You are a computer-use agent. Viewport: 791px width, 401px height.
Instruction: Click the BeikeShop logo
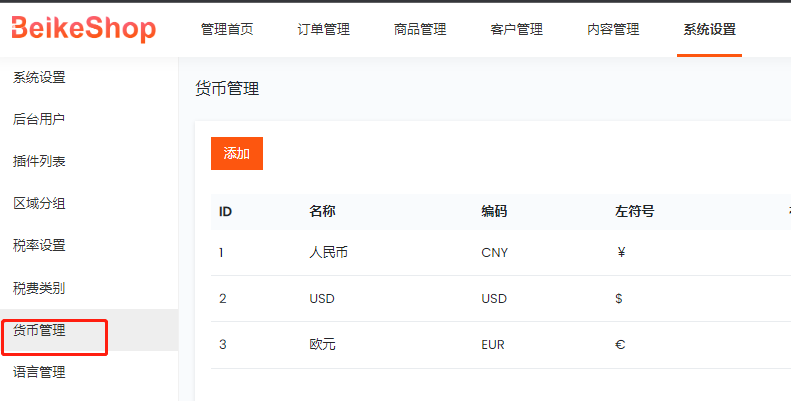[x=84, y=28]
